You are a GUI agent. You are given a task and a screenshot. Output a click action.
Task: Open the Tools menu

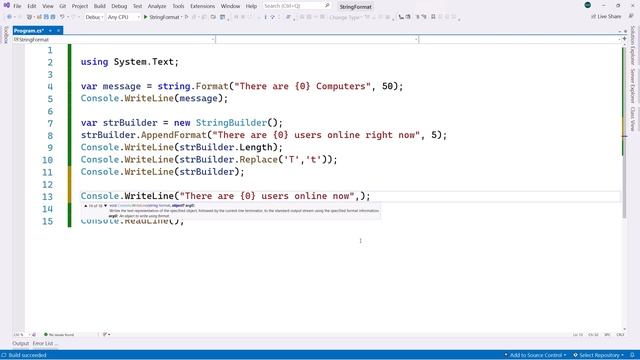tap(178, 6)
